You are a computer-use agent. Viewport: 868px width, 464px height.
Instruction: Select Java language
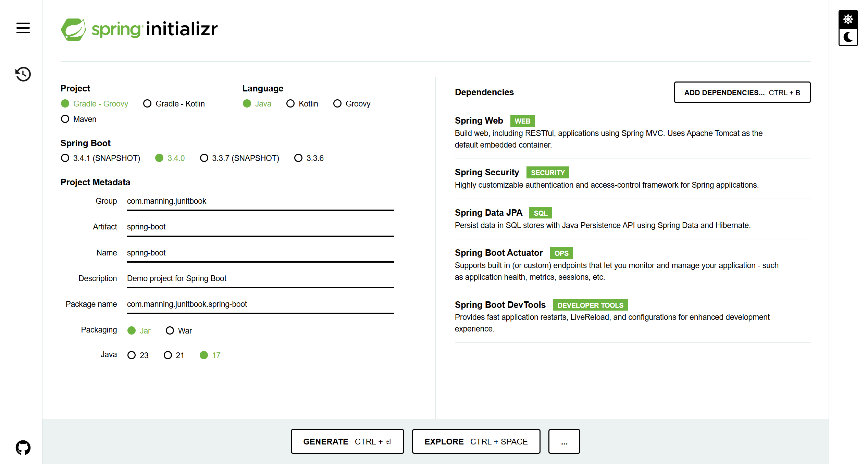pyautogui.click(x=257, y=104)
